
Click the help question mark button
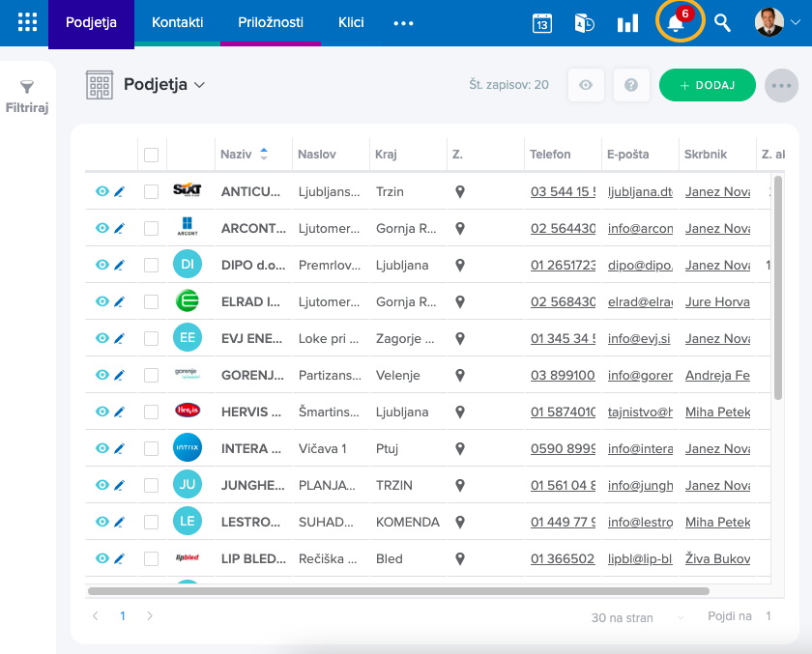tap(631, 85)
